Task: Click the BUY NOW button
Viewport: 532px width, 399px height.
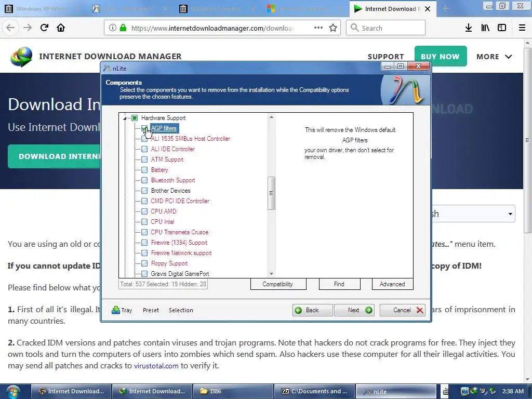Action: point(441,56)
